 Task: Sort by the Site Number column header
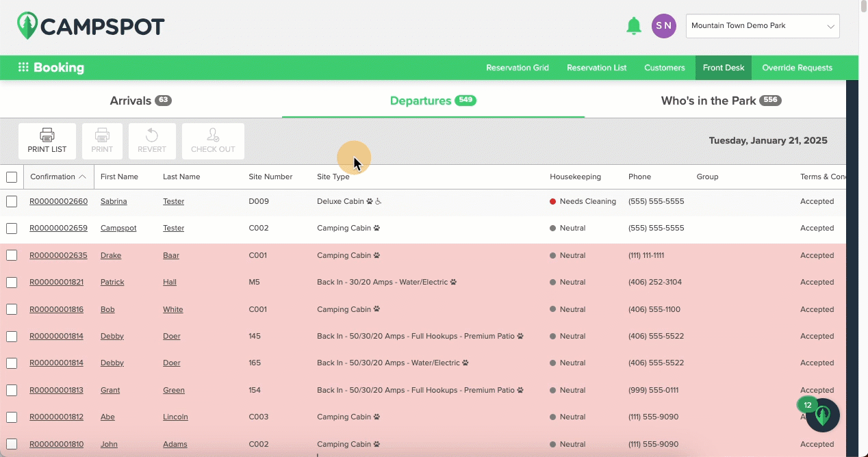point(270,177)
